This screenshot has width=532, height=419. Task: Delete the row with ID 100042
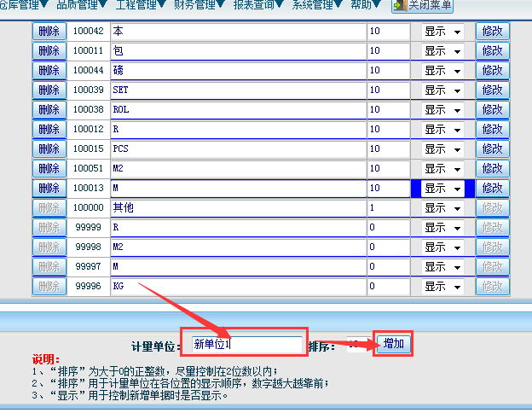[x=49, y=32]
